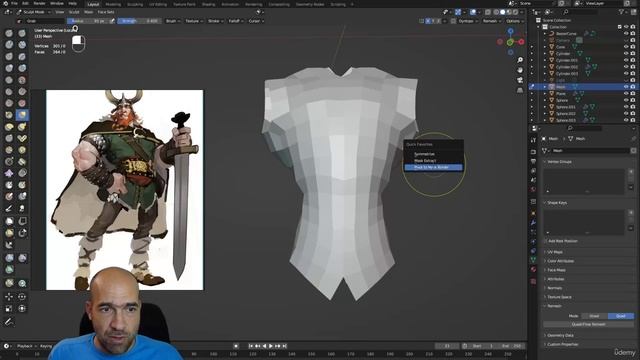Adjust the brush Strength slider
The height and width of the screenshot is (360, 640).
[x=139, y=21]
